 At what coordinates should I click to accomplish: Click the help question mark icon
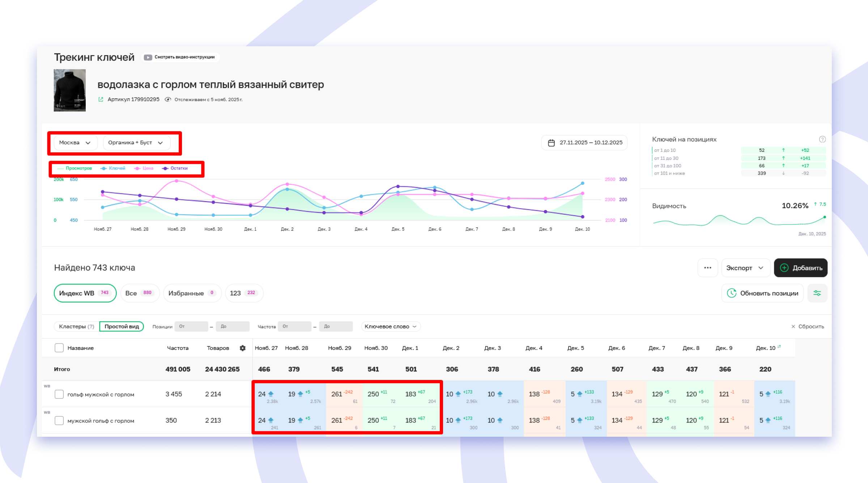[822, 139]
